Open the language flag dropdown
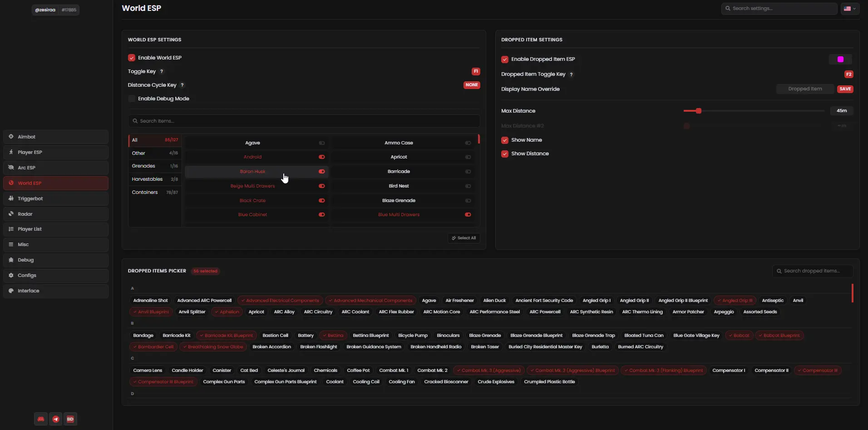Screen dimensions: 868x430 point(849,9)
